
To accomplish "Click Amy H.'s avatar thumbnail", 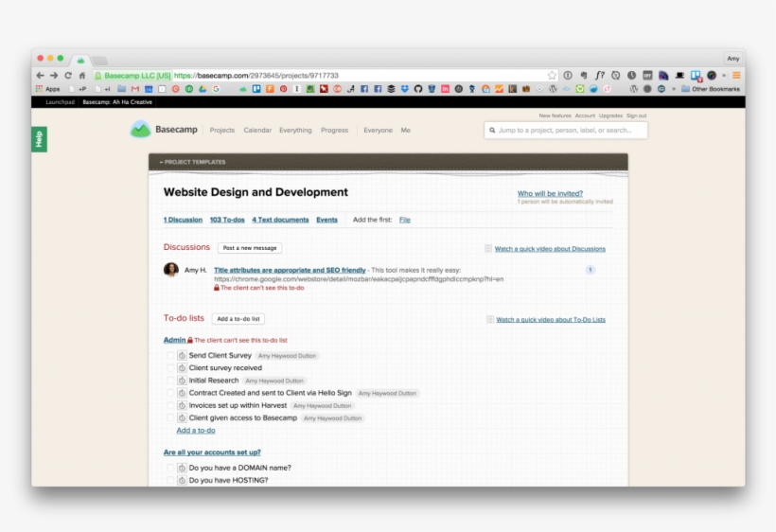I will pos(171,270).
